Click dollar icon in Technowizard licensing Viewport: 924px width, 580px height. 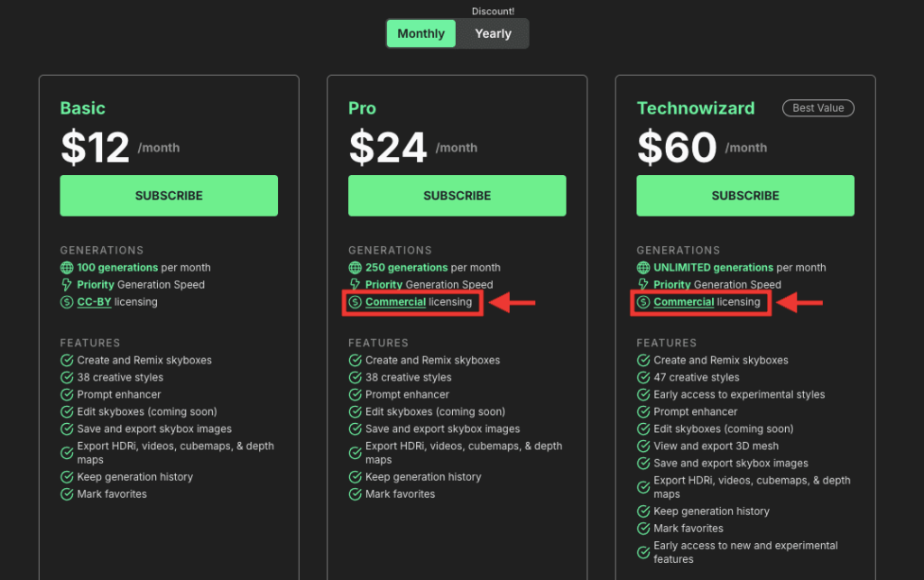click(x=642, y=302)
